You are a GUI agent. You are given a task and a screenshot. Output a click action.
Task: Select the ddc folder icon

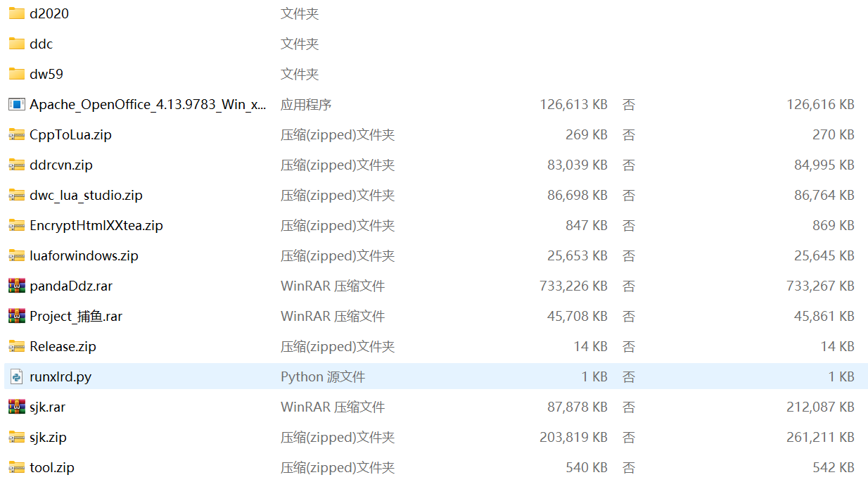[17, 44]
